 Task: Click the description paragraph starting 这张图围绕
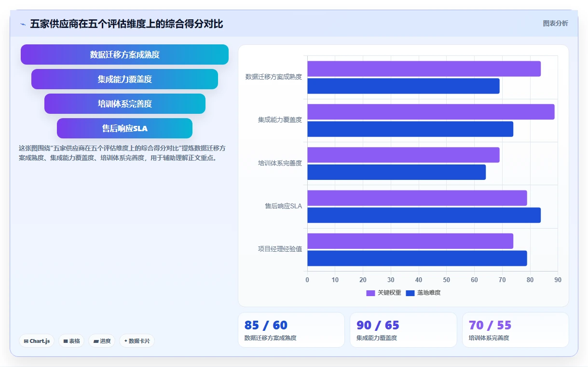122,153
